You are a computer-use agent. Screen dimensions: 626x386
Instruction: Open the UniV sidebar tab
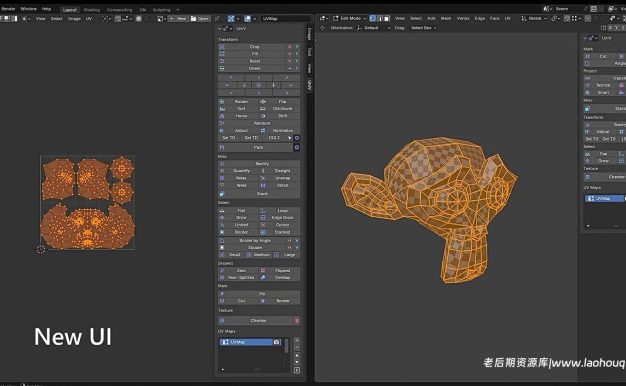309,85
